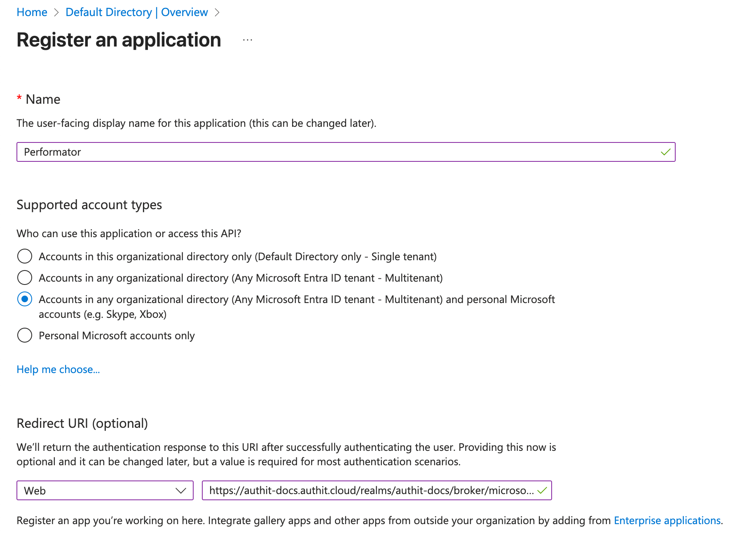This screenshot has height=548, width=756.
Task: Select "Accounts in this organizational directory only"
Action: click(24, 256)
